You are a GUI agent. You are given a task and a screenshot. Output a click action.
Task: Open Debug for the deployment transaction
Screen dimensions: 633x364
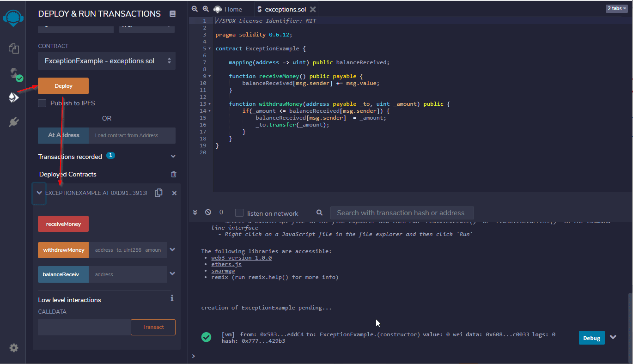click(x=591, y=338)
